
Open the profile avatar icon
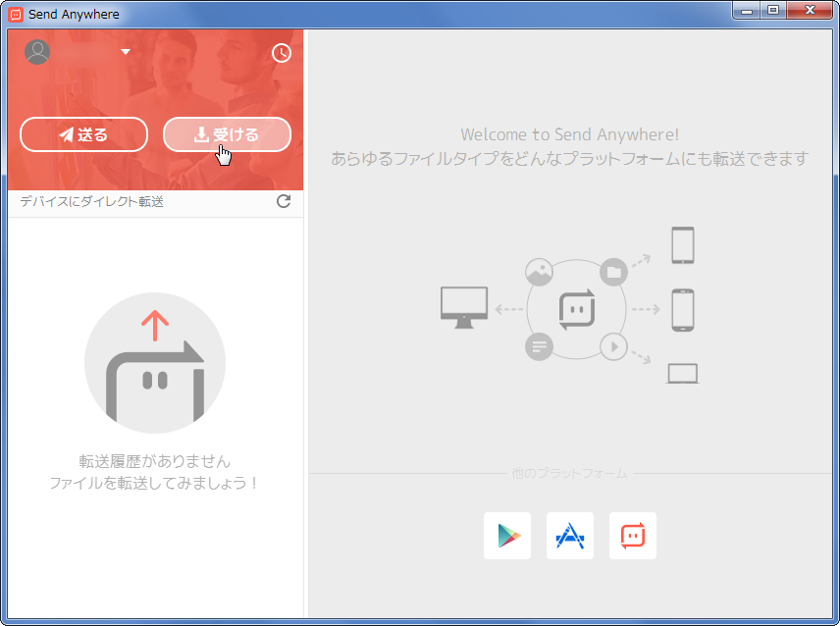(37, 51)
